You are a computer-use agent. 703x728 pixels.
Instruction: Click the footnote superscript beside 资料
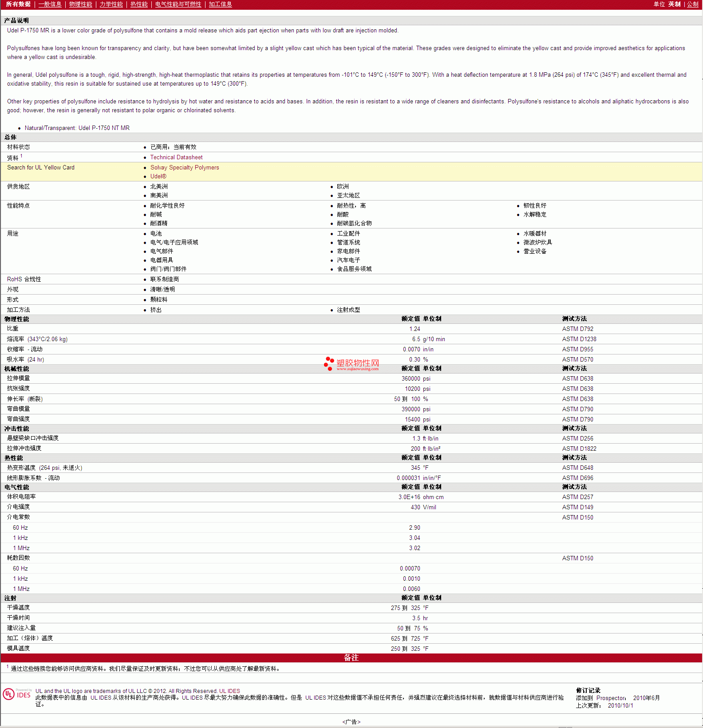tap(21, 156)
